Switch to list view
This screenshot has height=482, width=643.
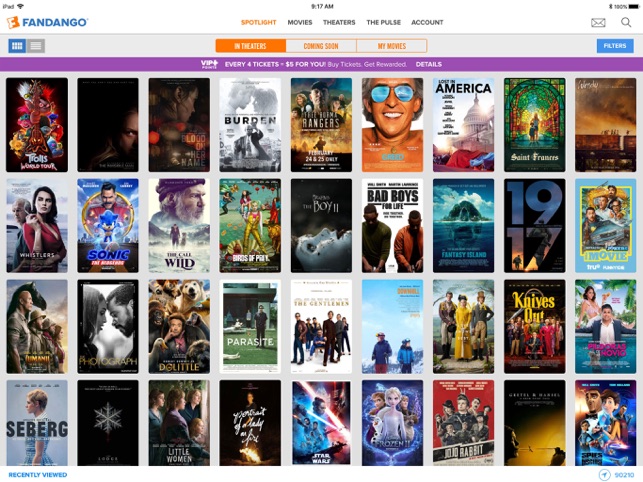[x=36, y=46]
